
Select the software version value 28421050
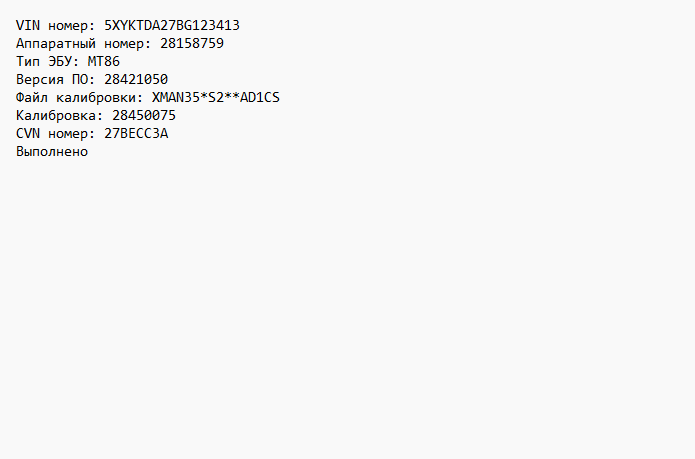(x=136, y=79)
